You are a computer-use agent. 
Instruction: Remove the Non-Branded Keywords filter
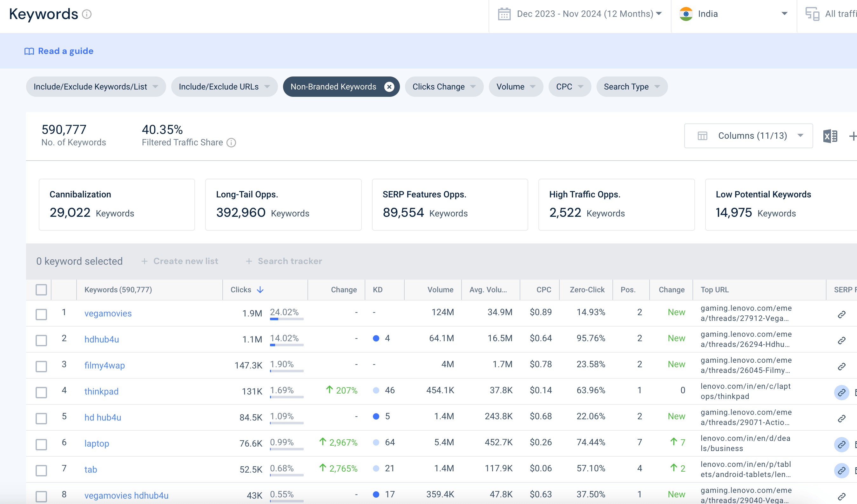coord(390,87)
